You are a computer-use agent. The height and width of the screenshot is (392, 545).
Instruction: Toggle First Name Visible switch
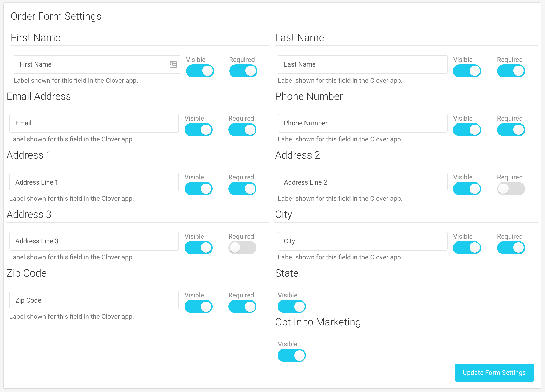[200, 71]
